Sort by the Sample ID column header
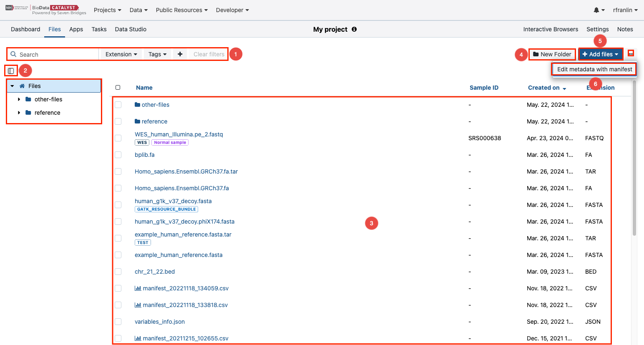 [x=484, y=88]
